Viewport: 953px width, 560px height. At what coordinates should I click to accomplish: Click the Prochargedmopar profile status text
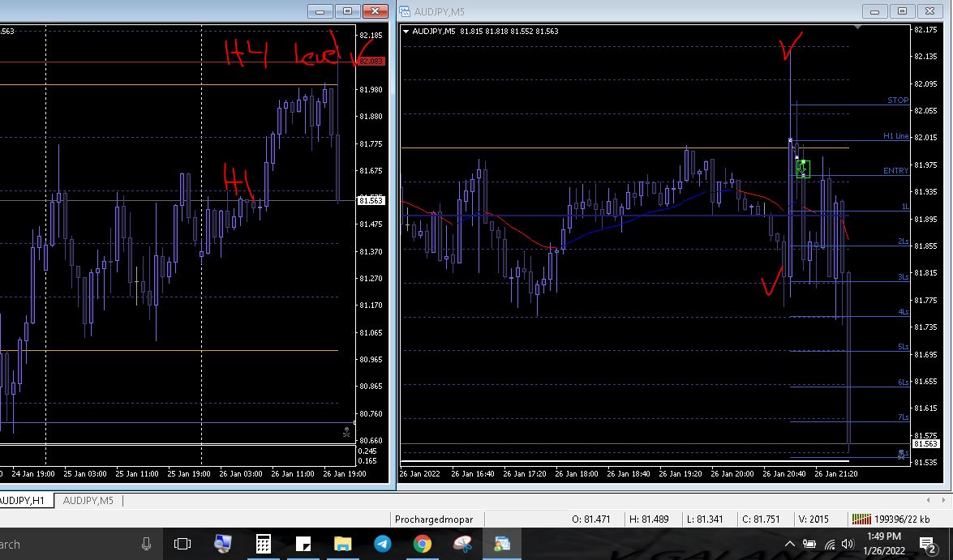433,519
